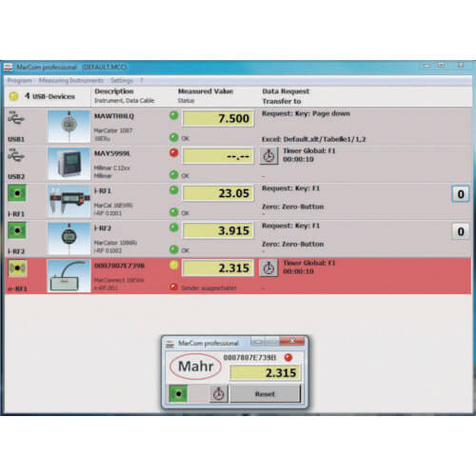
Task: Click the red value indicator in the USB2 row
Action: 173,152
